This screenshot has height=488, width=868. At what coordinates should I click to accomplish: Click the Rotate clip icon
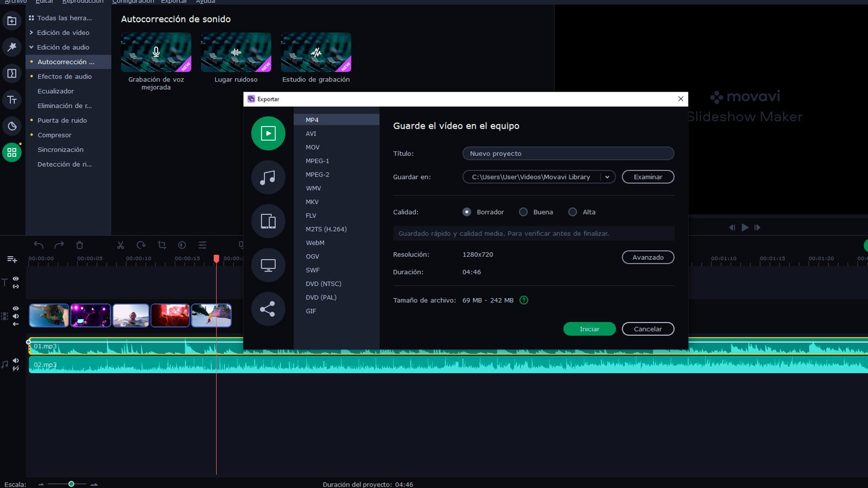141,245
